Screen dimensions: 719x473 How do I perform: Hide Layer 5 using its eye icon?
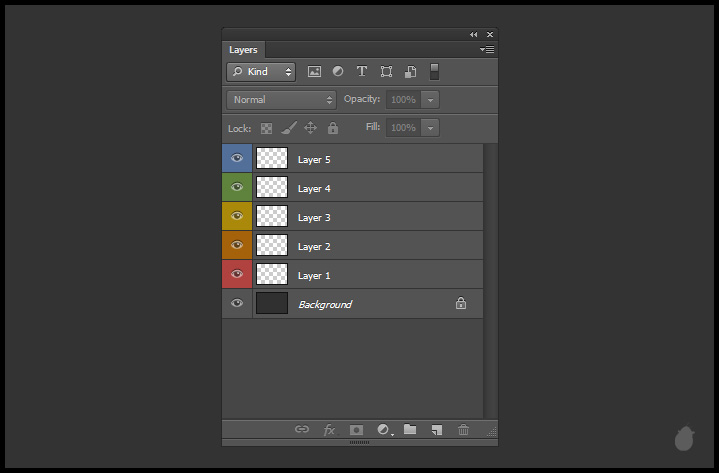[x=237, y=158]
